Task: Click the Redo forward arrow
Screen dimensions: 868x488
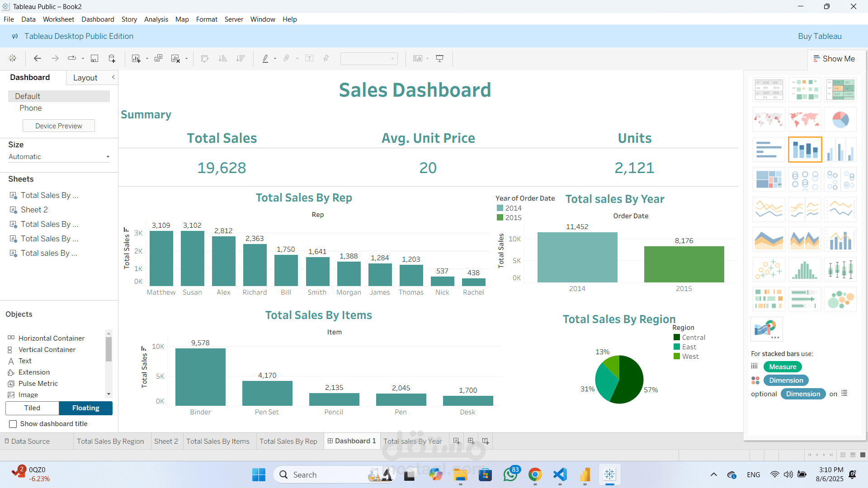Action: 55,58
